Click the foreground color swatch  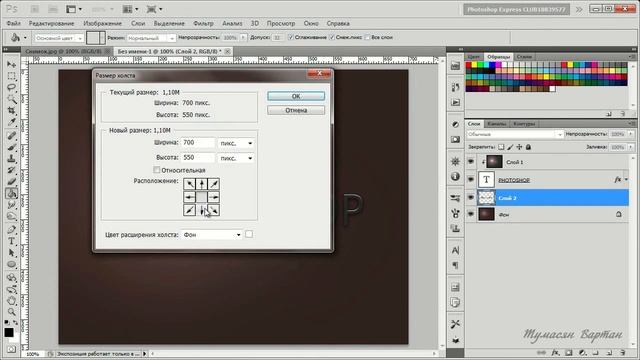(9, 333)
